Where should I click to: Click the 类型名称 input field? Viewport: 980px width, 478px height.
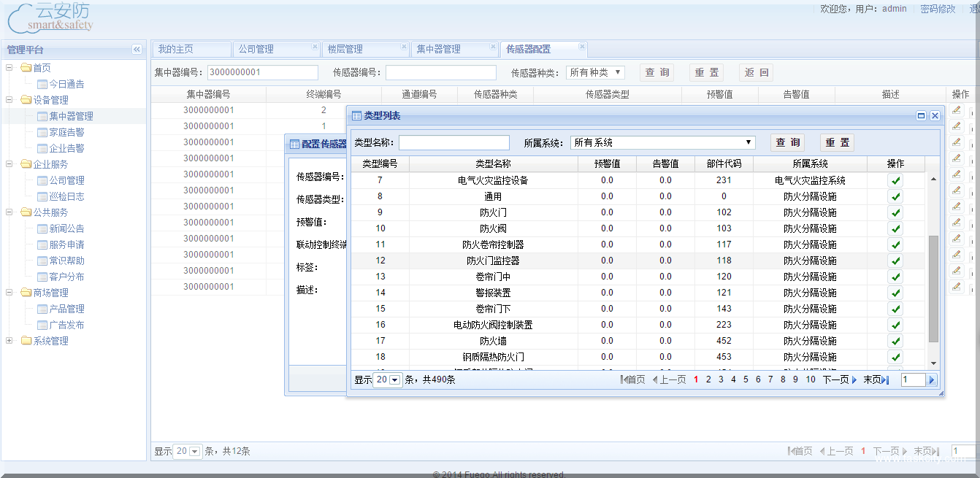tap(453, 142)
